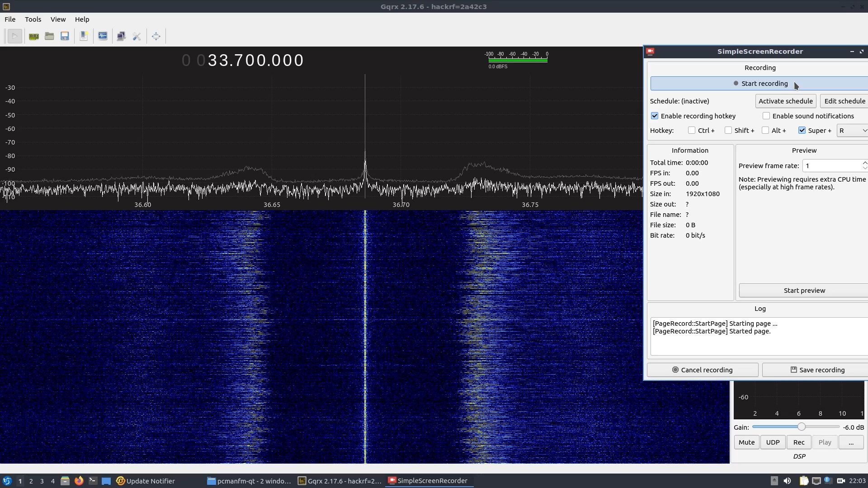Open the Tools menu

coord(33,19)
